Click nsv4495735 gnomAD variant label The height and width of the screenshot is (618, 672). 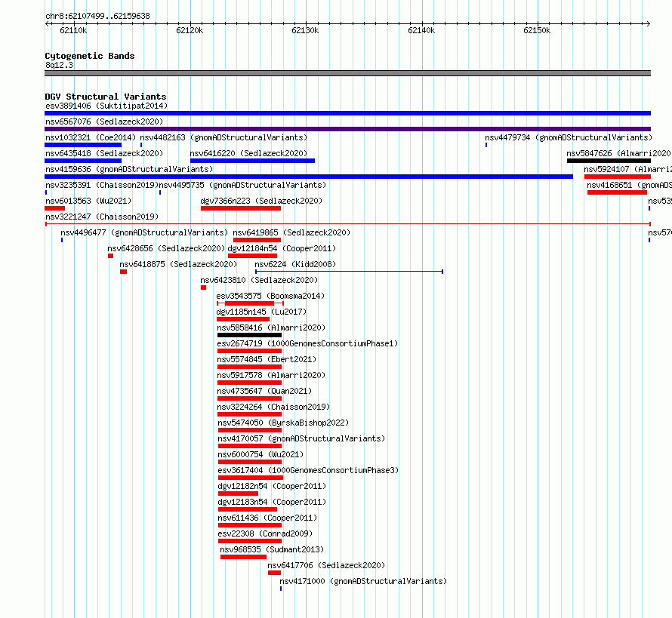(x=242, y=185)
